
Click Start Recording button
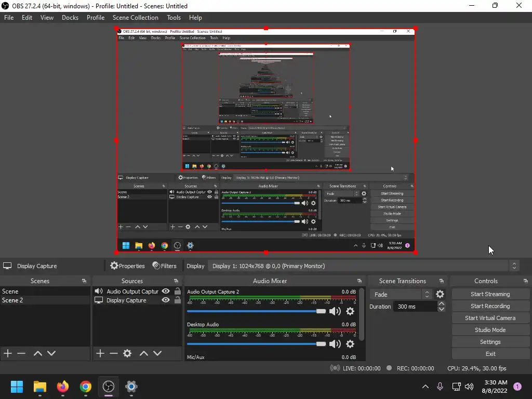click(490, 306)
